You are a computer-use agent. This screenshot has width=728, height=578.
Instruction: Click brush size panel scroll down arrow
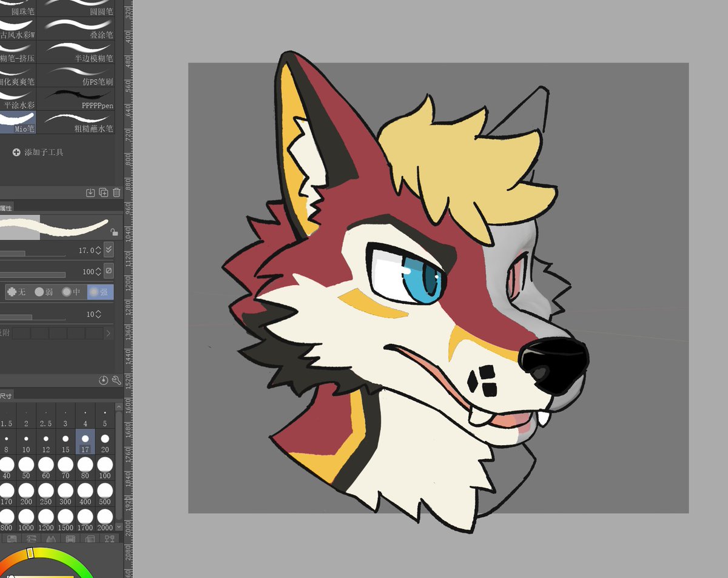click(x=119, y=528)
